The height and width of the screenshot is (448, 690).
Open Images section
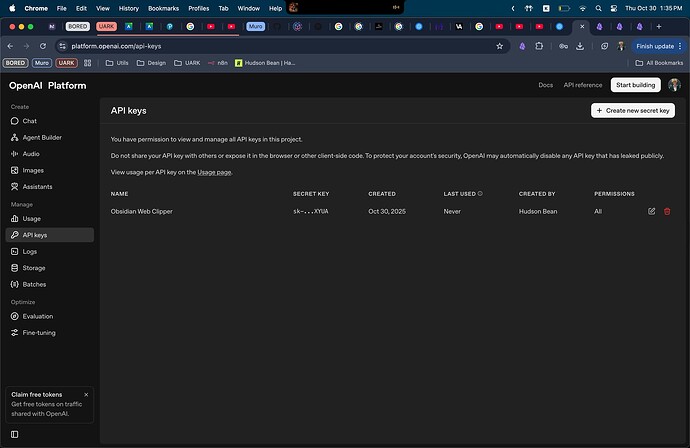point(33,170)
